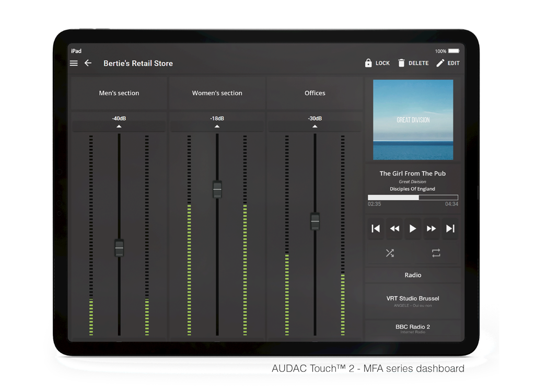Expand the -18dB volume arrow
The image size is (535, 392).
(217, 126)
